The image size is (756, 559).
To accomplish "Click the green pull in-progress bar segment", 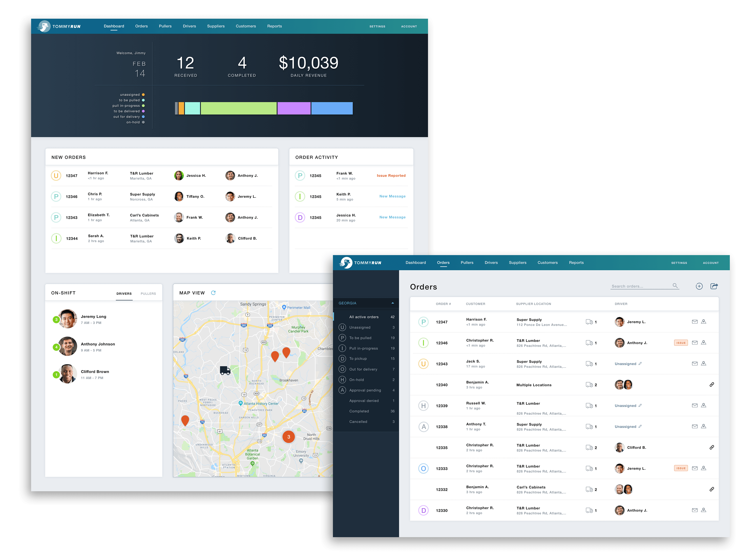I will tap(239, 108).
